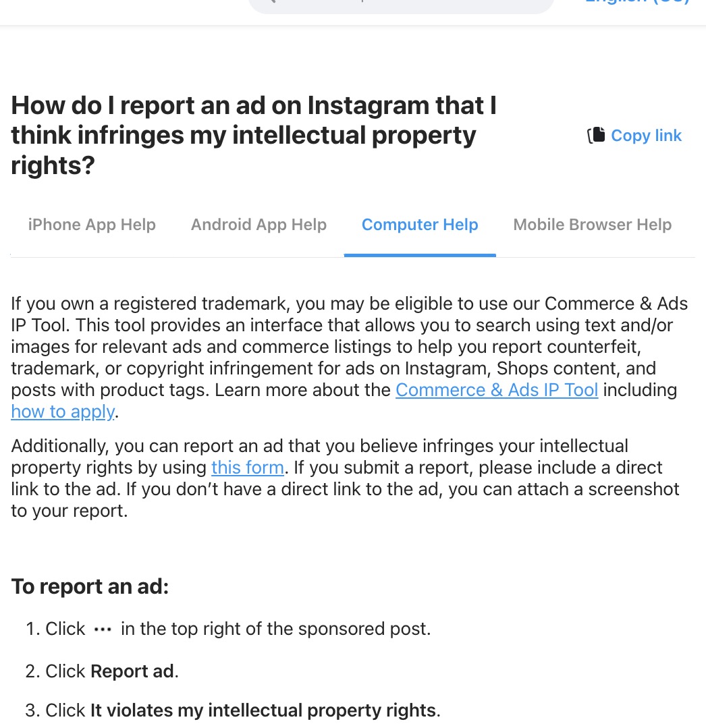Click the three-dots icon in step one

(x=103, y=630)
